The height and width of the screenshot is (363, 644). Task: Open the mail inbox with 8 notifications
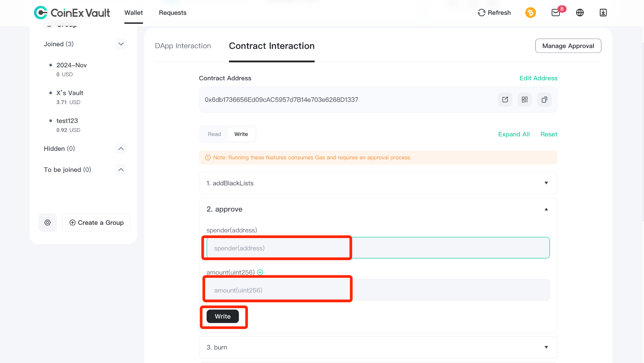556,13
